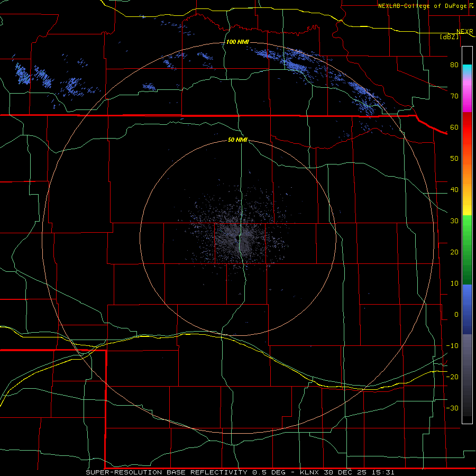The width and height of the screenshot is (476, 476).
Task: Click the 20 value on the dBZ scale
Action: pyautogui.click(x=454, y=252)
